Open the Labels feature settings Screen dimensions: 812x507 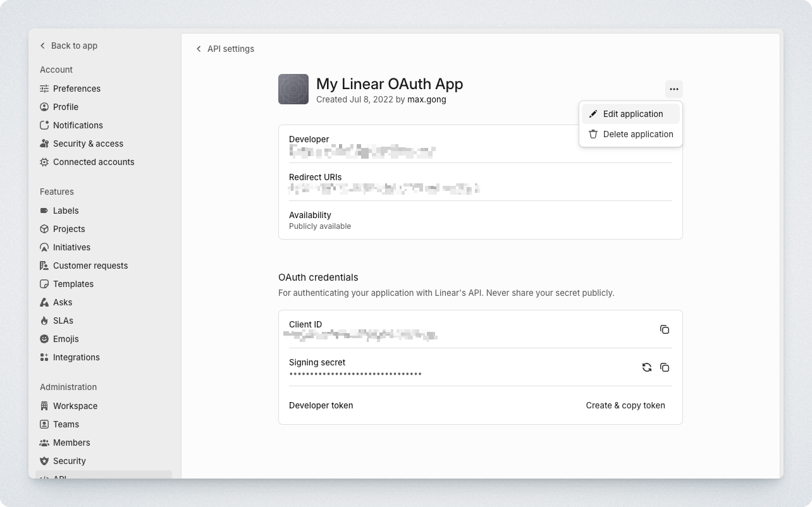66,211
